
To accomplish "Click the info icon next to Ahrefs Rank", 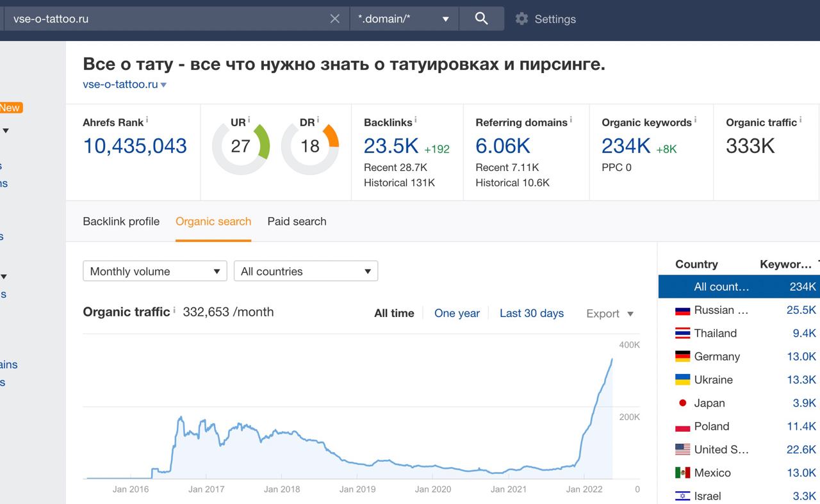I will click(x=147, y=120).
